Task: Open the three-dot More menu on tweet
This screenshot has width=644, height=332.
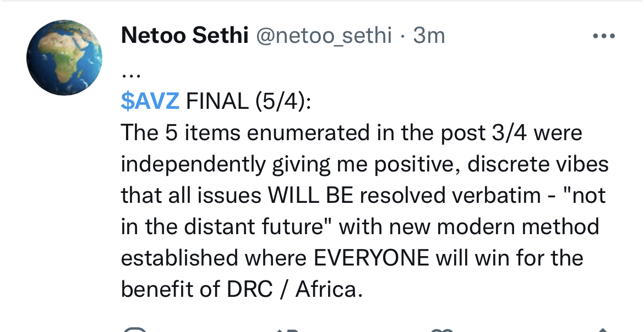Action: point(604,36)
